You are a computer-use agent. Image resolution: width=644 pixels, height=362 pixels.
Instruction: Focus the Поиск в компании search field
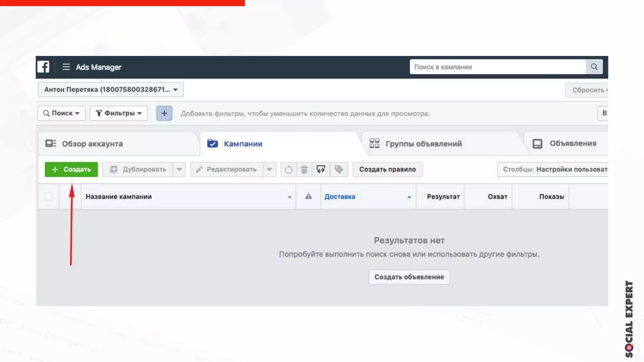click(x=497, y=67)
